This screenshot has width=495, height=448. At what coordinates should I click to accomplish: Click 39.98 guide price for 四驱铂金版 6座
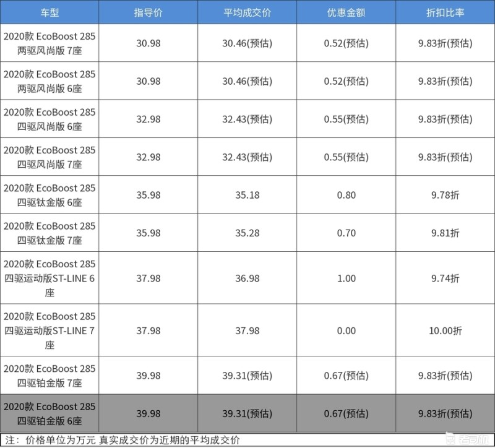[148, 413]
